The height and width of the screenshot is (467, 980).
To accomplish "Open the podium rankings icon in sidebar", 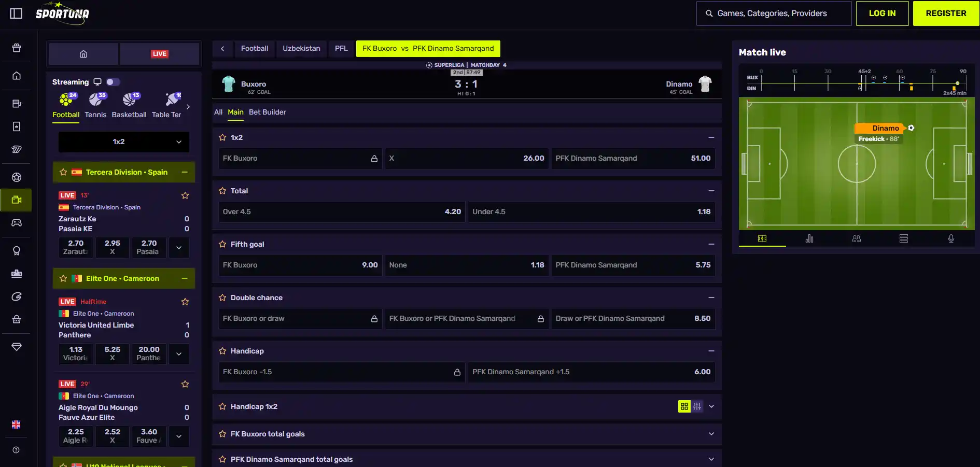I will click(x=17, y=274).
